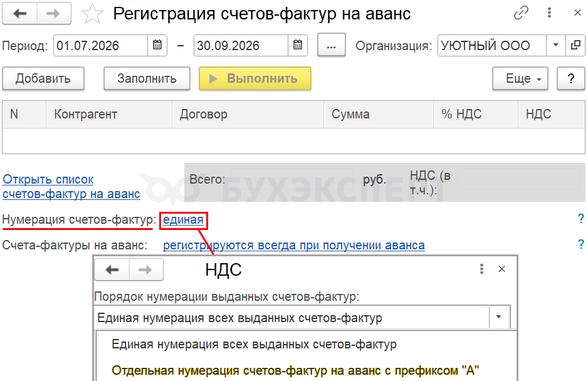Add form to favorites with the star icon

[92, 14]
